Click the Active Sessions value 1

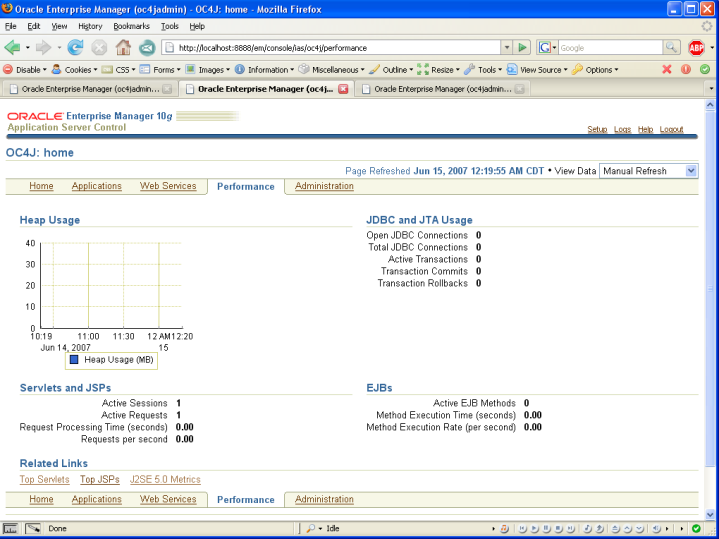pos(178,403)
